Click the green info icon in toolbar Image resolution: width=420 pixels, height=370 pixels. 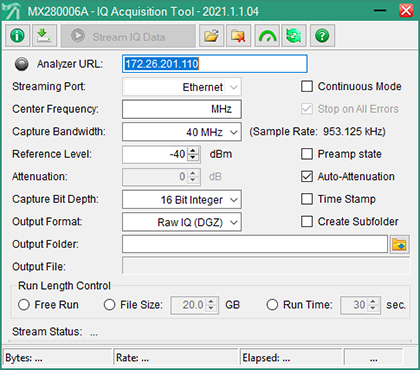[17, 36]
